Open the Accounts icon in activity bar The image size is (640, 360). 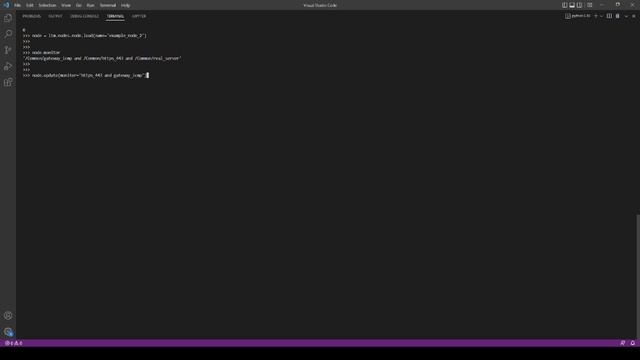(x=8, y=316)
